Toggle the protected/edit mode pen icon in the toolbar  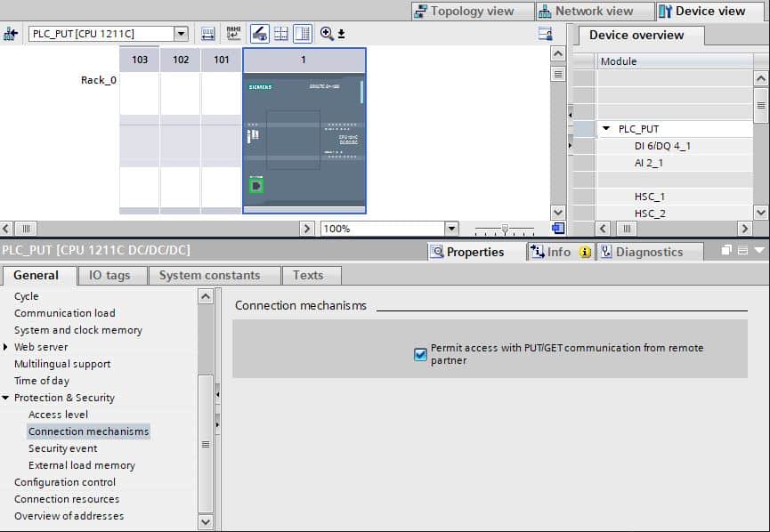260,34
